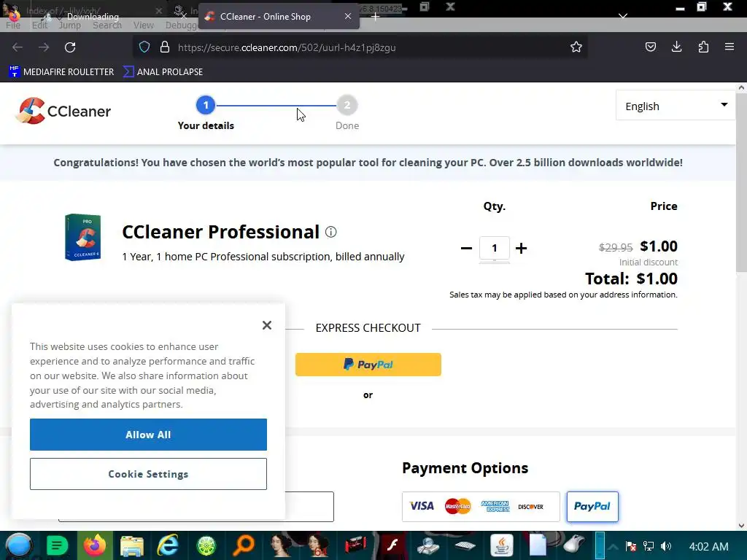Image resolution: width=747 pixels, height=560 pixels.
Task: Close the cookie consent popup
Action: click(x=267, y=325)
